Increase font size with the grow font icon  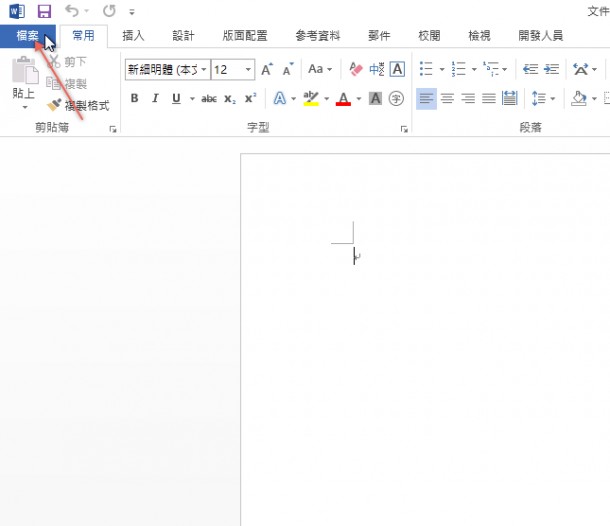[x=267, y=69]
